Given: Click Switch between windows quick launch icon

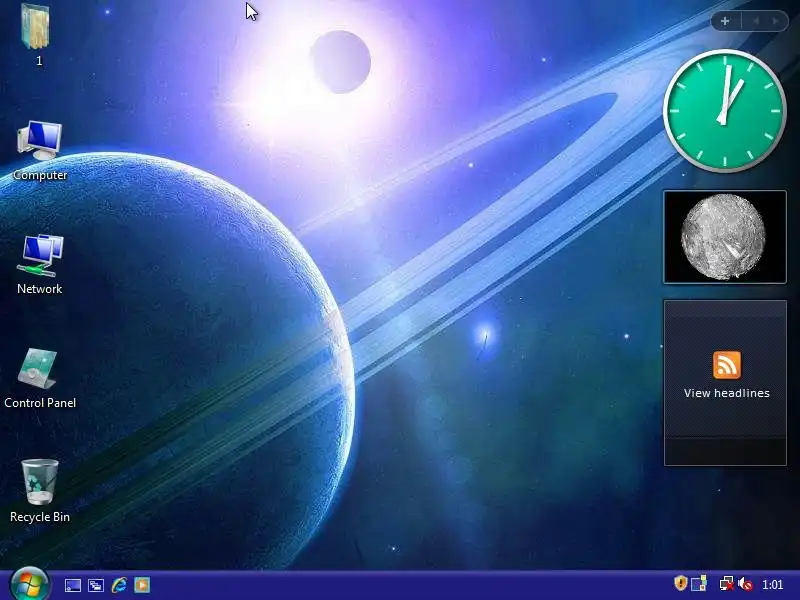Looking at the screenshot, I should pos(96,585).
